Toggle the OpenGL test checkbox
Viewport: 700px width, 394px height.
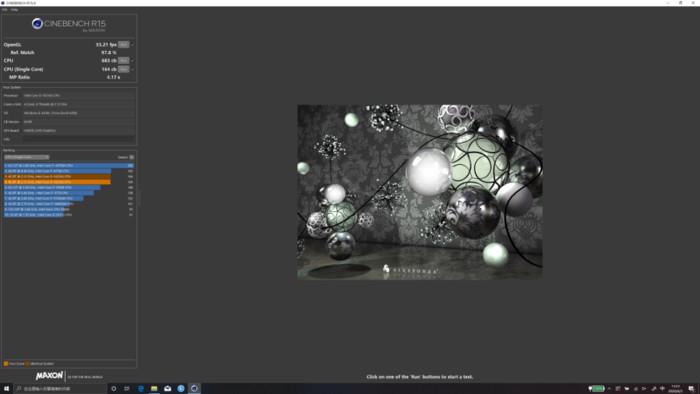tap(132, 45)
